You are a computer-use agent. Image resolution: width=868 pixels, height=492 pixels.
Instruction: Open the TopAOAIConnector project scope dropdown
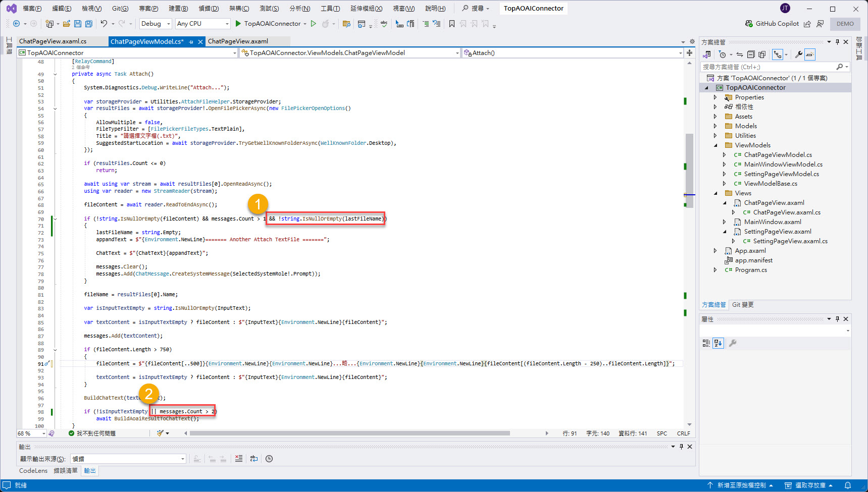127,53
